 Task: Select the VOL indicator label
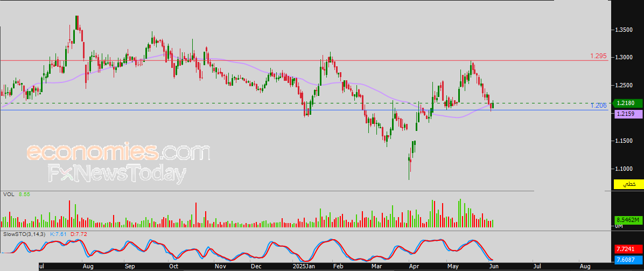click(x=8, y=194)
